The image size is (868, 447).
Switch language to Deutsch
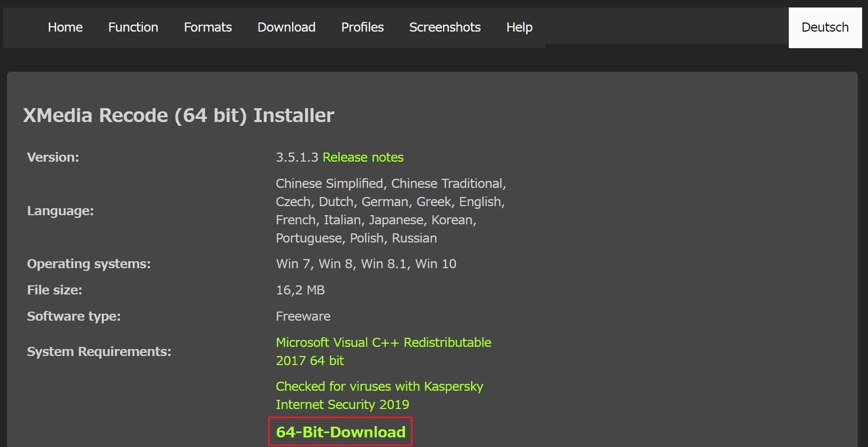click(825, 27)
